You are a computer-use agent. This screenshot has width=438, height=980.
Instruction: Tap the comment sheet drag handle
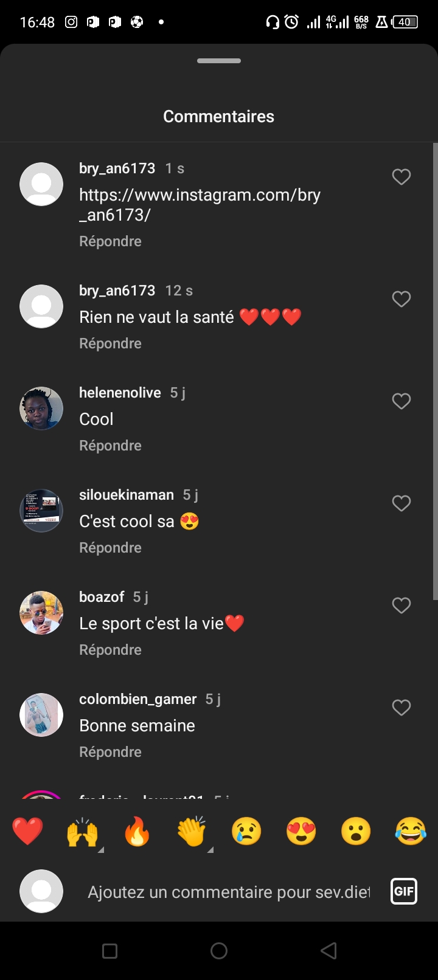219,61
